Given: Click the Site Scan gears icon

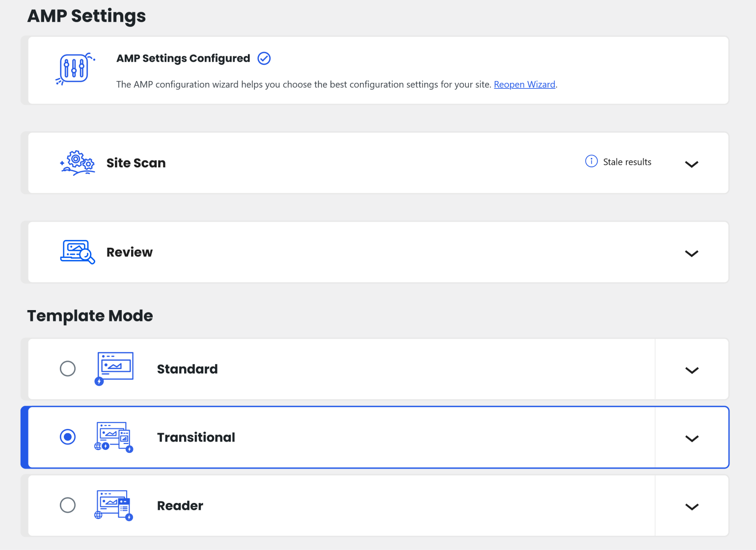Looking at the screenshot, I should [x=78, y=163].
